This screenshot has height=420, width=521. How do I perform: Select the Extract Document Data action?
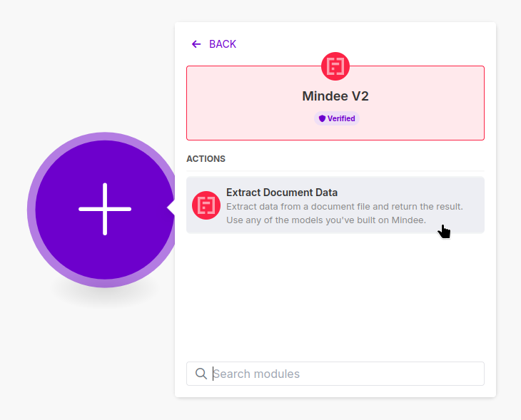click(335, 205)
